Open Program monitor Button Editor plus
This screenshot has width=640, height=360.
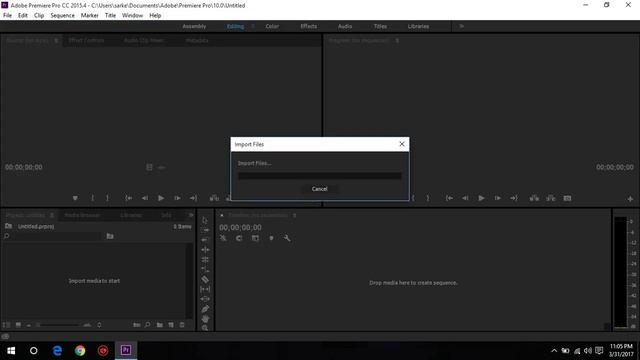point(630,199)
